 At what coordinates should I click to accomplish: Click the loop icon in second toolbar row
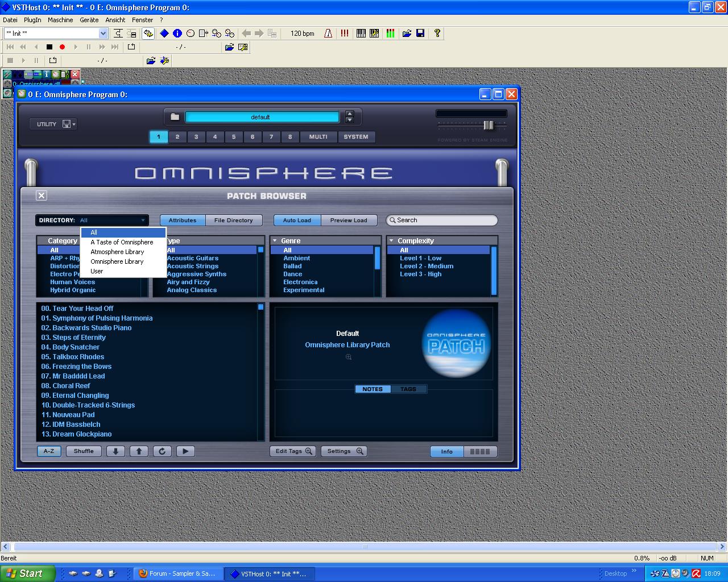click(x=131, y=47)
